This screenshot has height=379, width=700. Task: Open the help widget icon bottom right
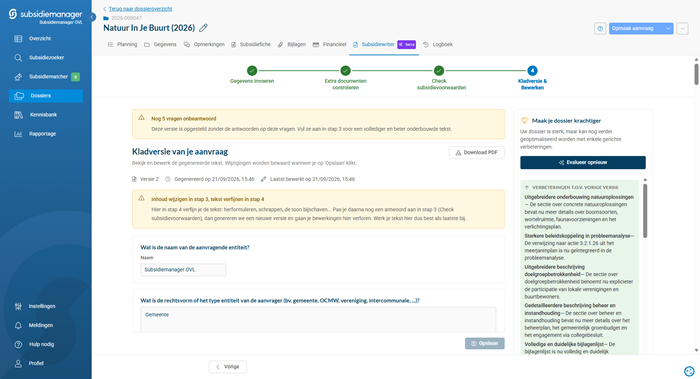click(689, 371)
